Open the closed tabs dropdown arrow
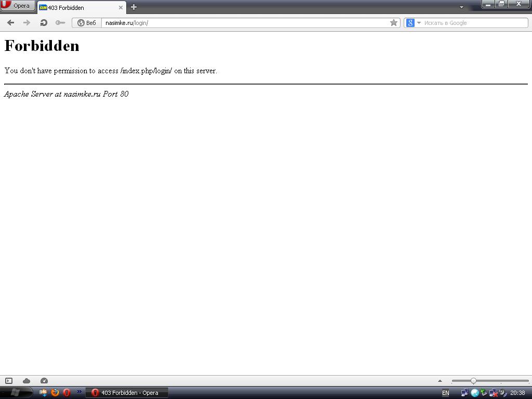This screenshot has width=532, height=399. tap(461, 7)
